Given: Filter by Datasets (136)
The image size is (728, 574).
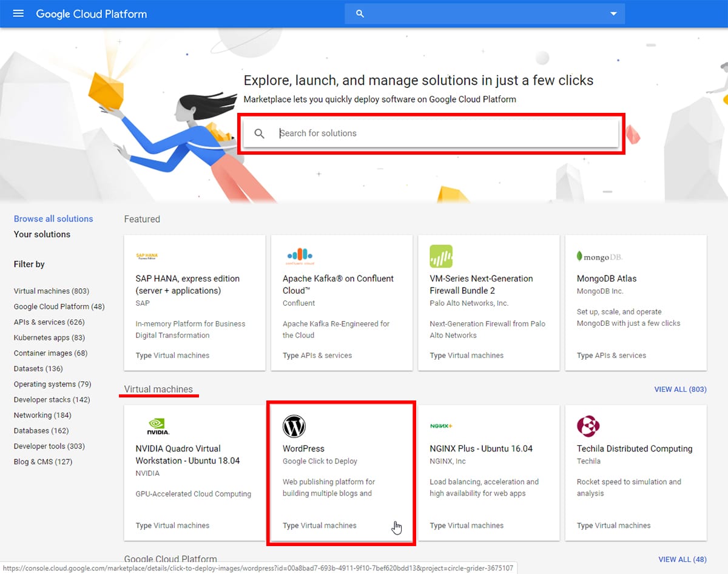Looking at the screenshot, I should point(38,368).
